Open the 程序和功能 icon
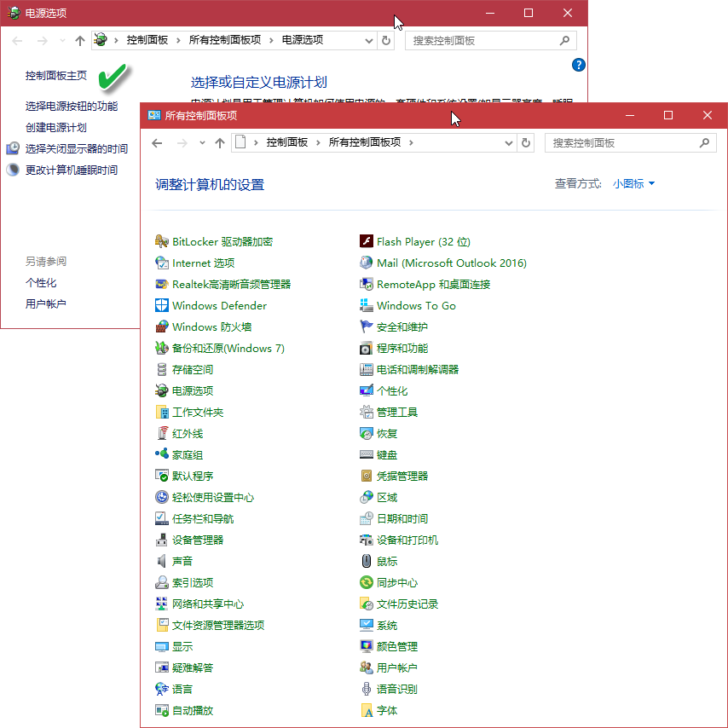Viewport: 728px width, 728px height. pos(367,348)
